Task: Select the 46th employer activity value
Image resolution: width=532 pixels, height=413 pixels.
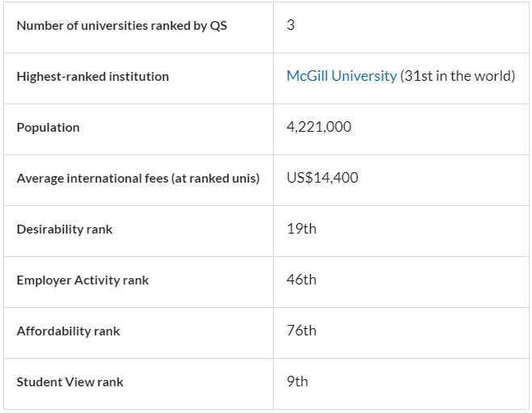Action: pyautogui.click(x=301, y=280)
